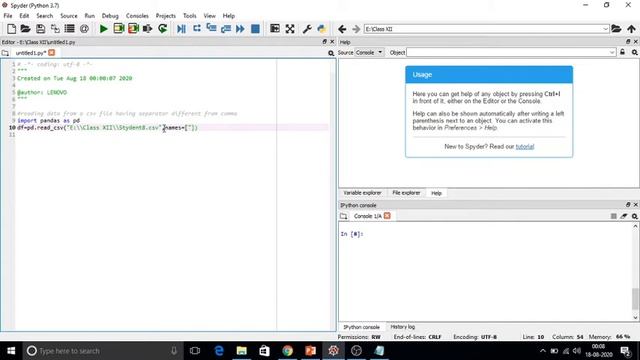This screenshot has width=640, height=360.
Task: Open Help pane options gear icon
Action: pyautogui.click(x=635, y=52)
